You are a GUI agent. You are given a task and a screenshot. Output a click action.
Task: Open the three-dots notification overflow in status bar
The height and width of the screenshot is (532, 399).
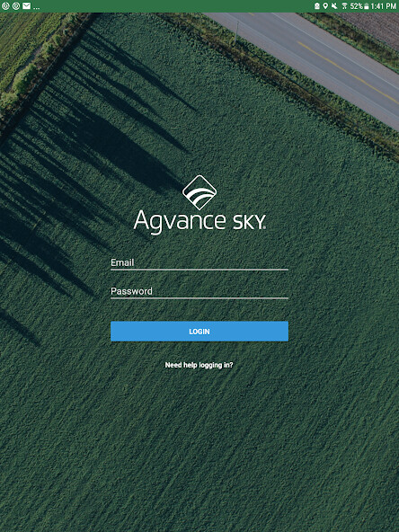(36, 7)
